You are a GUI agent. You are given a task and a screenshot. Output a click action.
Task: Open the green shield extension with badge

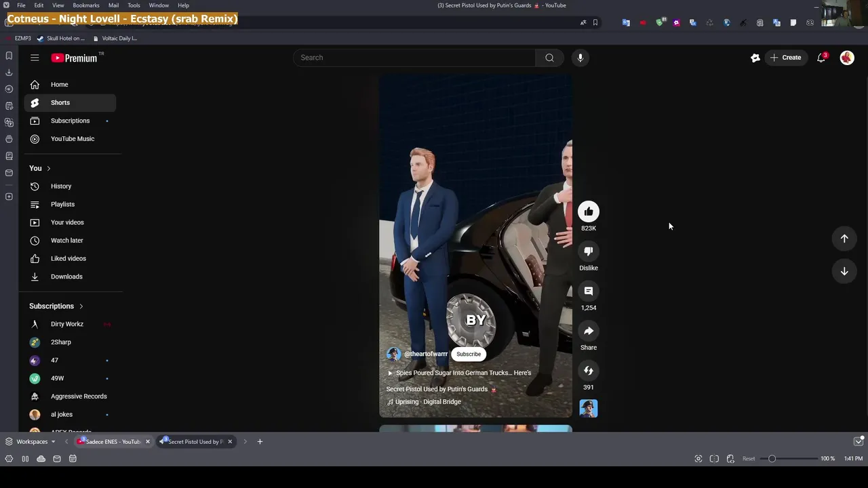click(x=660, y=22)
